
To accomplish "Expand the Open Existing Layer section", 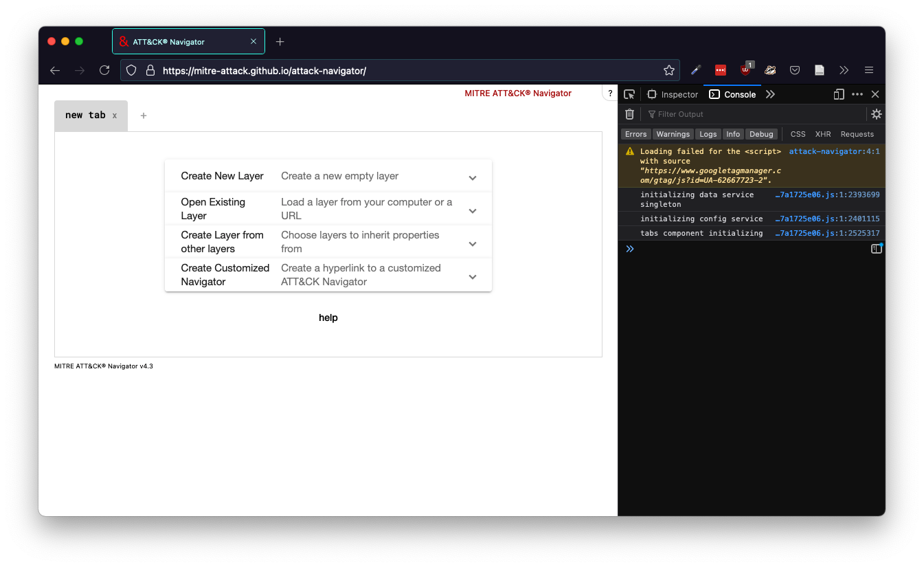I will [x=472, y=209].
